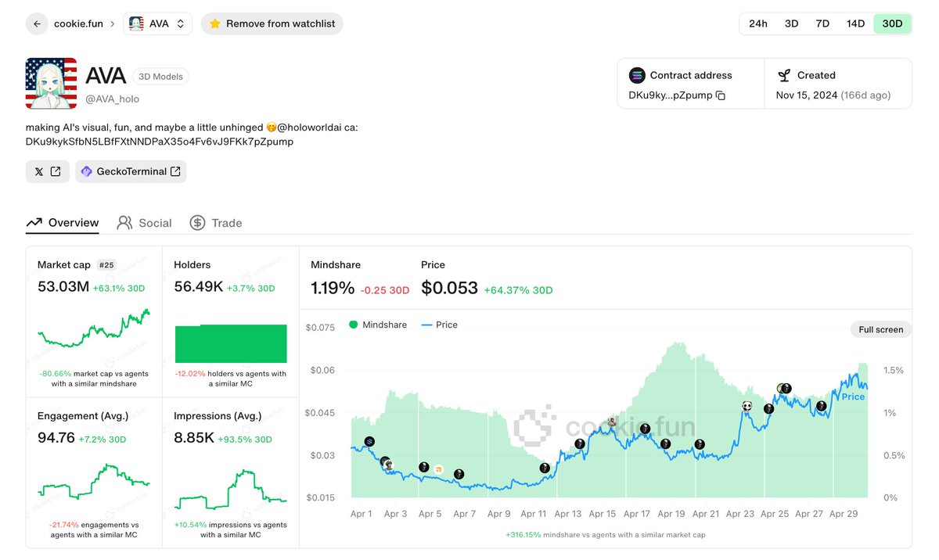Viewport: 939px width, 560px height.
Task: Click the #25 market cap rank badge
Action: click(106, 265)
